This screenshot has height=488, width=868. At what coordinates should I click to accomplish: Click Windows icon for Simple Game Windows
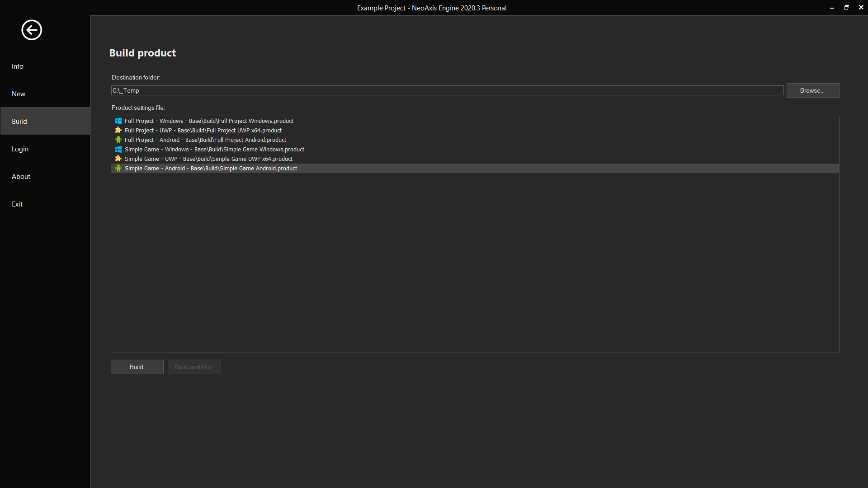click(x=118, y=150)
